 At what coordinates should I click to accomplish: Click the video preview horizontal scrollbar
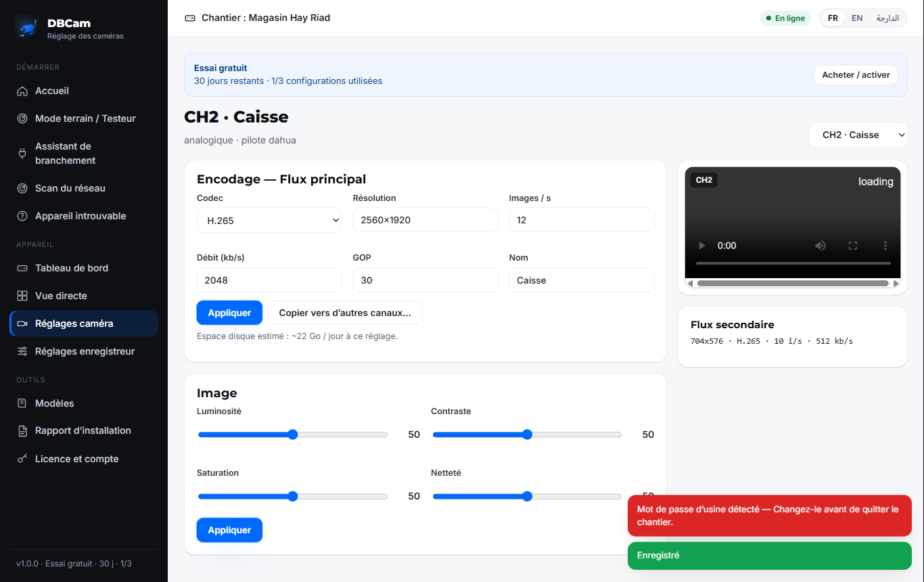point(793,284)
